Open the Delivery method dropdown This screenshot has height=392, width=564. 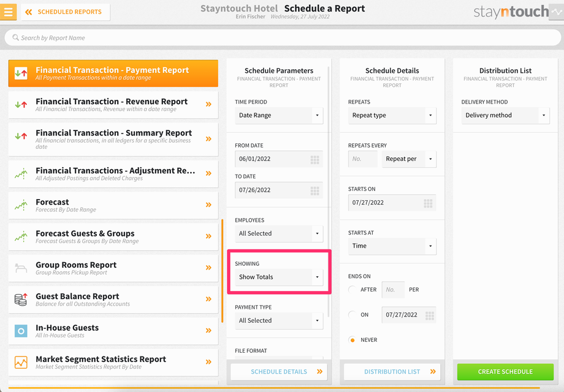pyautogui.click(x=505, y=115)
